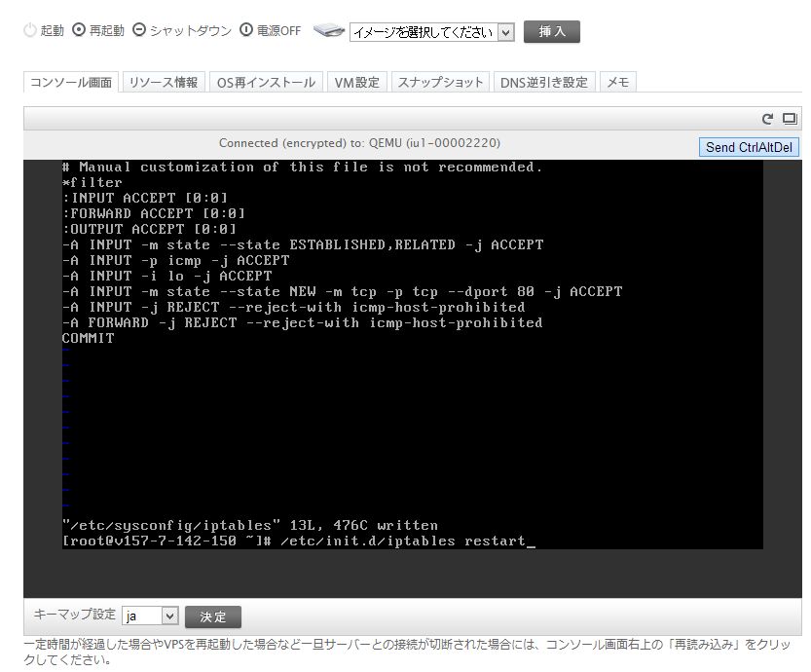811x672 pixels.
Task: Click the '--dport 80' rule line
Action: [342, 291]
